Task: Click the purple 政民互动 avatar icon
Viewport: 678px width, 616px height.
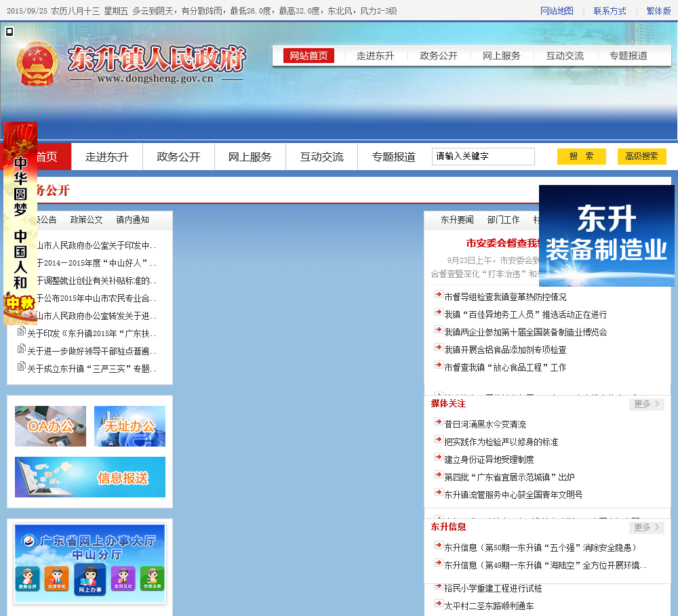Action: point(123,579)
